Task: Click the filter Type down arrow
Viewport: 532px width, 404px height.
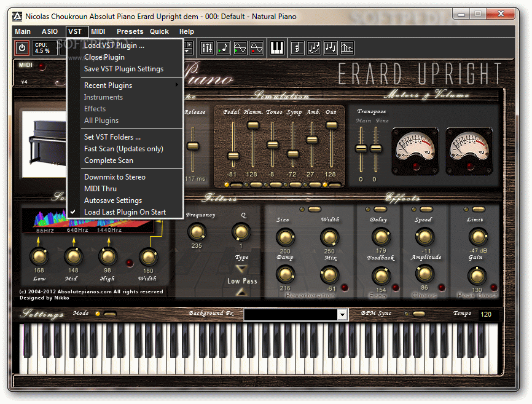Action: pyautogui.click(x=241, y=269)
